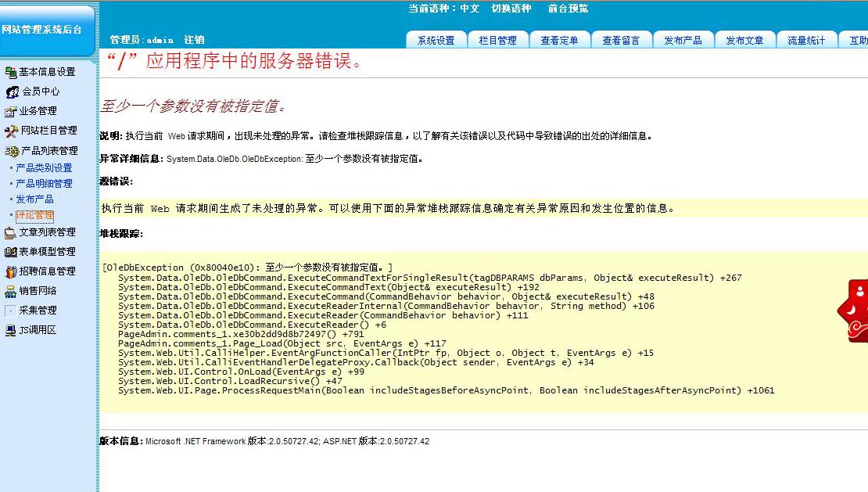Click the 会员中心 icon
The image size is (868, 492).
tap(12, 92)
